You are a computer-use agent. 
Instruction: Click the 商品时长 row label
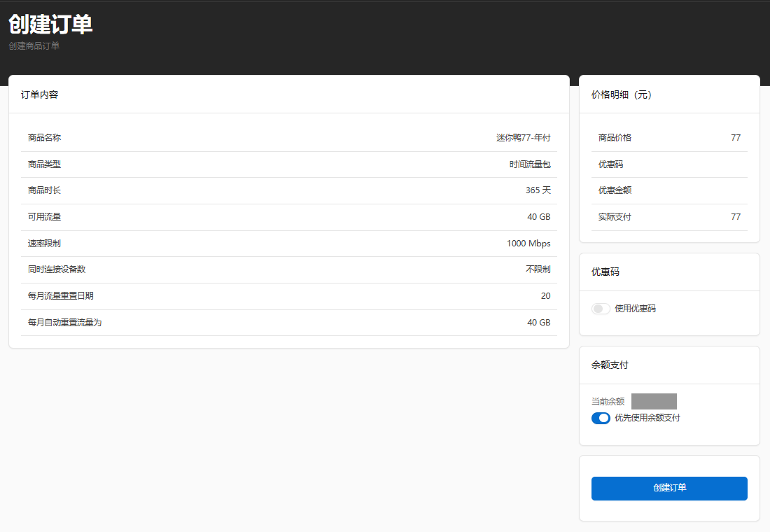44,190
